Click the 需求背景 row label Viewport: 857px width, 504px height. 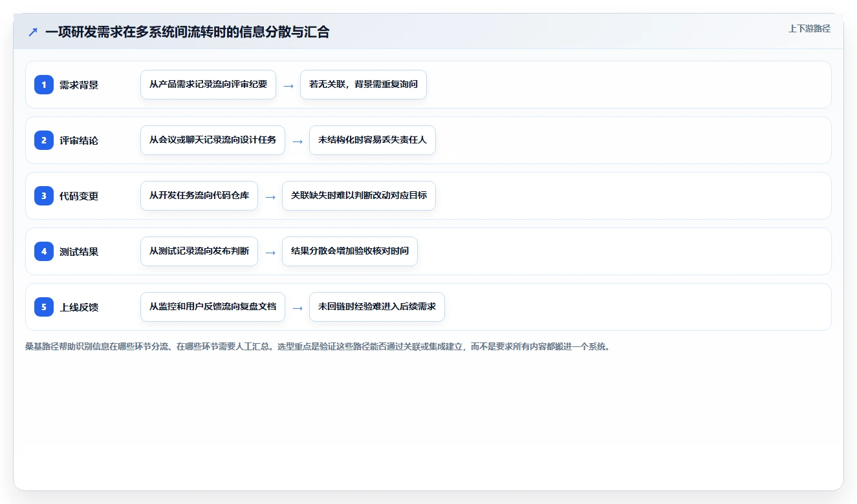pyautogui.click(x=79, y=85)
